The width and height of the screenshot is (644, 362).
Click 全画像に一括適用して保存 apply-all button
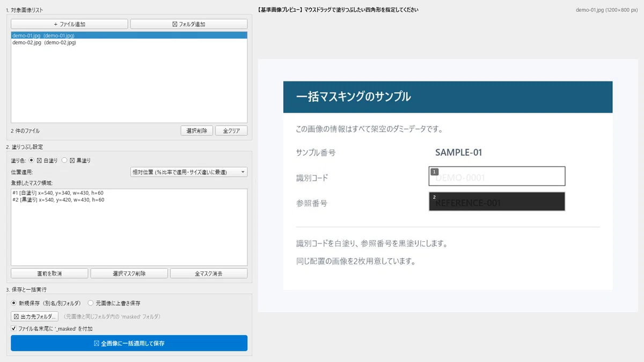[x=129, y=343]
